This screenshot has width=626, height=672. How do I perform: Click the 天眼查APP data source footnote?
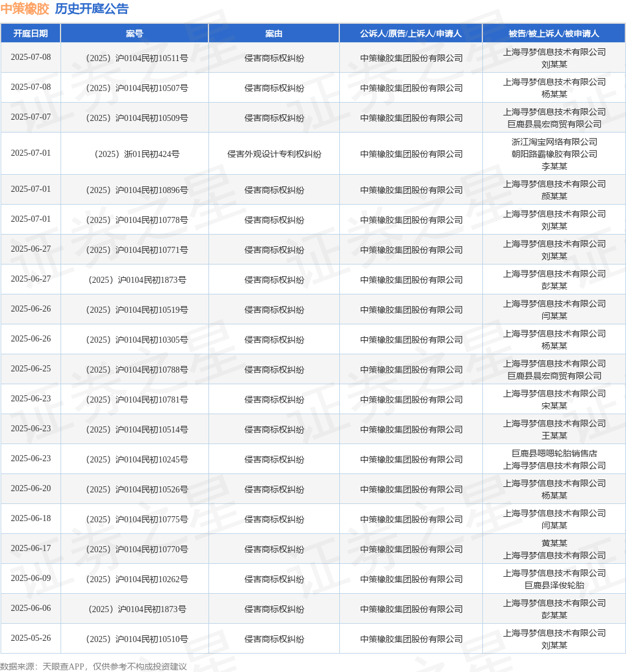pyautogui.click(x=94, y=667)
